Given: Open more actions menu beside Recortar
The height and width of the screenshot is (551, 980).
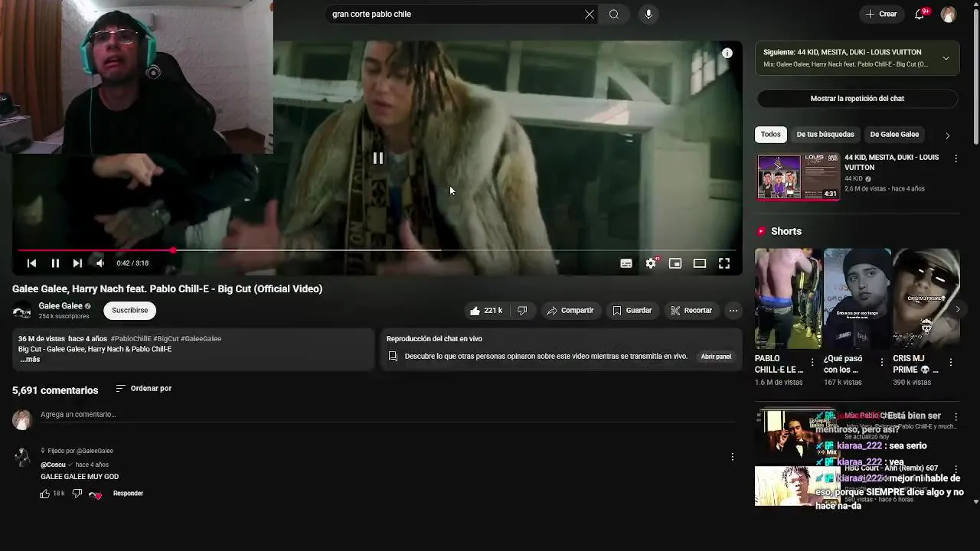Looking at the screenshot, I should [733, 310].
